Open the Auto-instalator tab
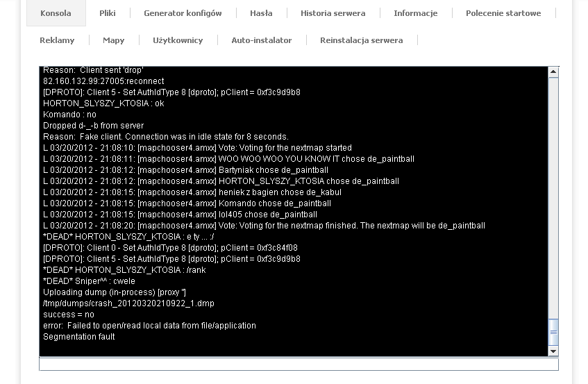Image resolution: width=588 pixels, height=384 pixels. coord(261,40)
